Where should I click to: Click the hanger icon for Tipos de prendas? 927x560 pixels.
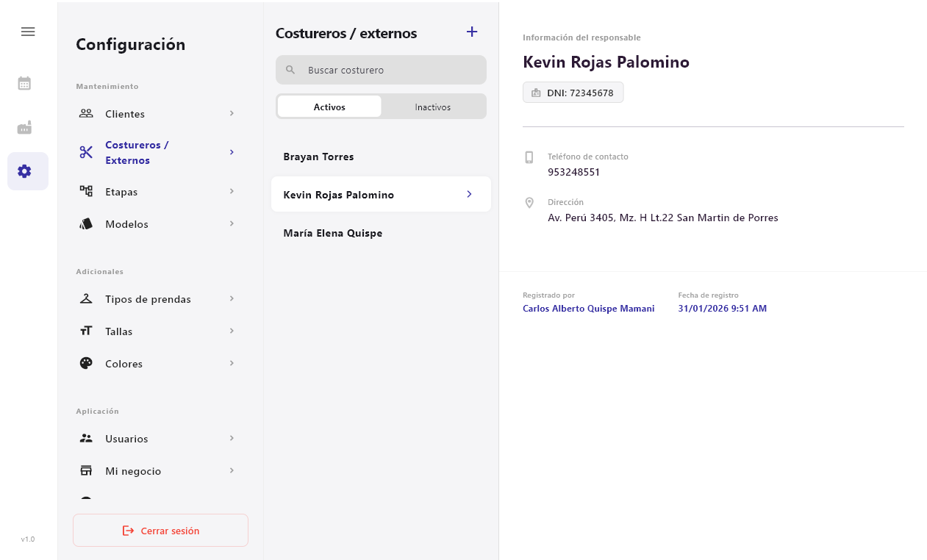point(86,299)
